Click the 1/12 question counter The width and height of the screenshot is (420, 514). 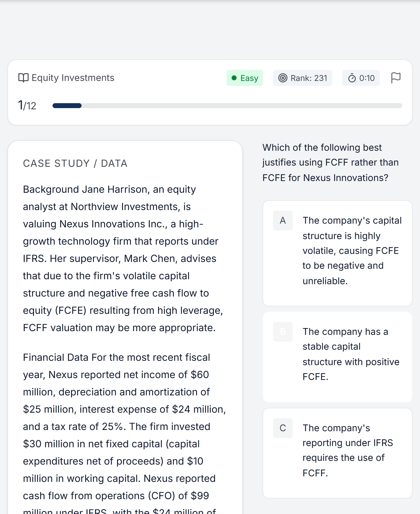[27, 106]
